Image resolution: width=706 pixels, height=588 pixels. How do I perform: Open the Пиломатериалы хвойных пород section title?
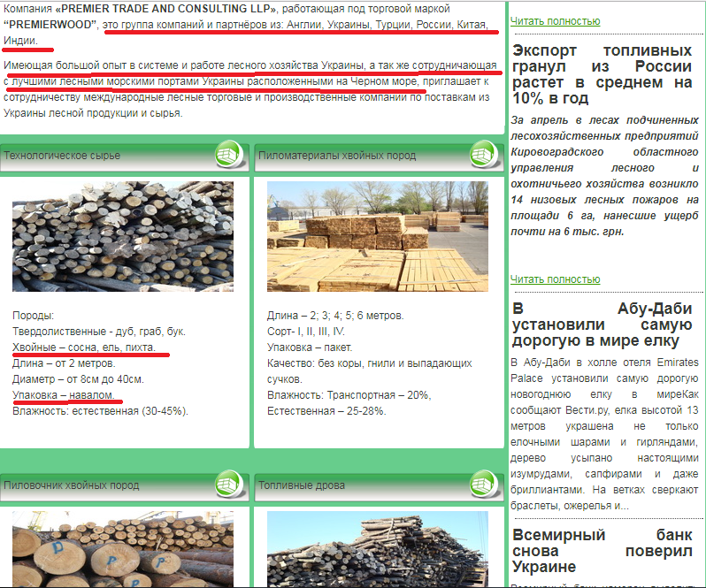[336, 156]
